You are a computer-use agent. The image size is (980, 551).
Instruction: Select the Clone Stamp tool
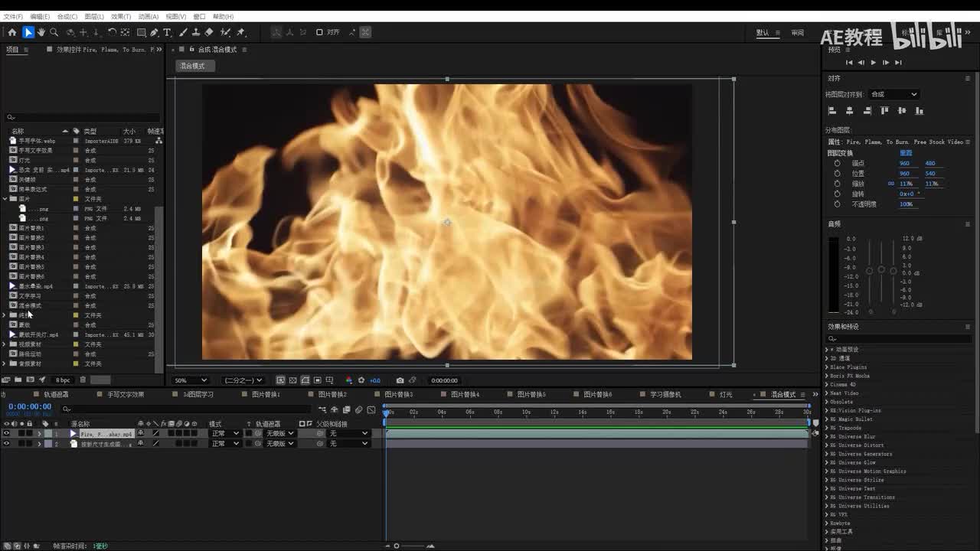[196, 32]
